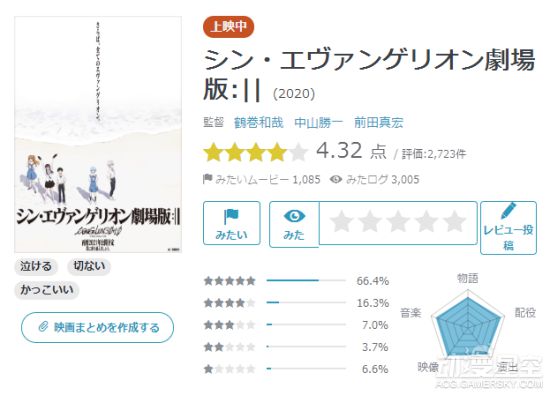Click the flag icon beside みたいムービー count
The width and height of the screenshot is (550, 395).
pos(208,179)
